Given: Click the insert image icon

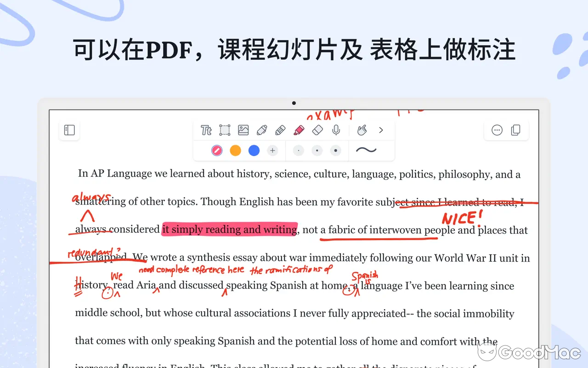Looking at the screenshot, I should click(x=243, y=130).
